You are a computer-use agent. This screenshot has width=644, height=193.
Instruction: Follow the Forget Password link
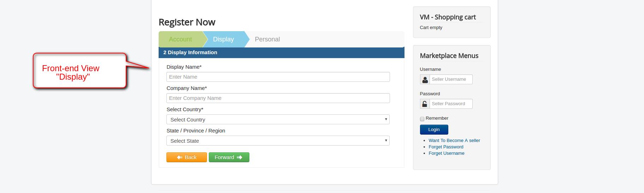point(446,147)
